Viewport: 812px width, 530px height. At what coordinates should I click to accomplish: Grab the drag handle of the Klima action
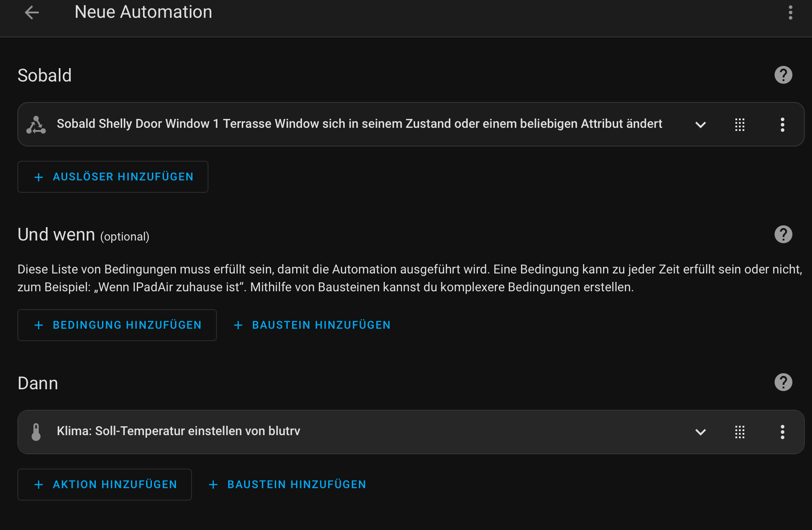tap(739, 432)
